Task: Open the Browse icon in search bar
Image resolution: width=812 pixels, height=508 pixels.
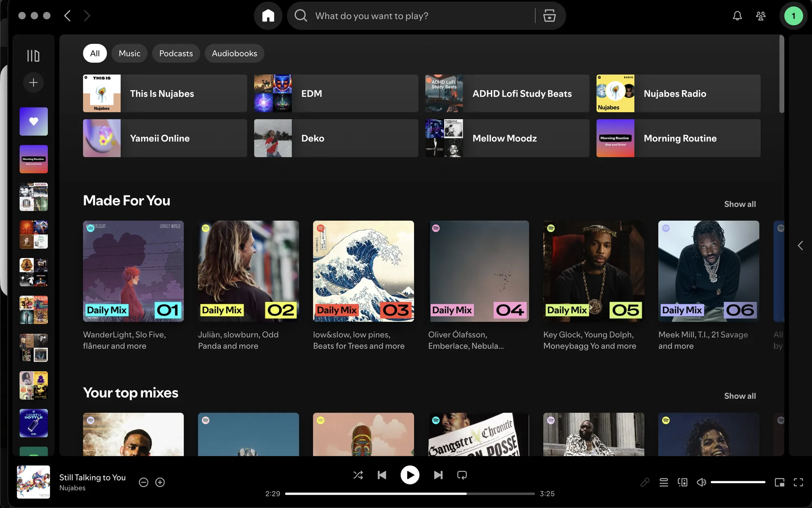Action: click(549, 16)
